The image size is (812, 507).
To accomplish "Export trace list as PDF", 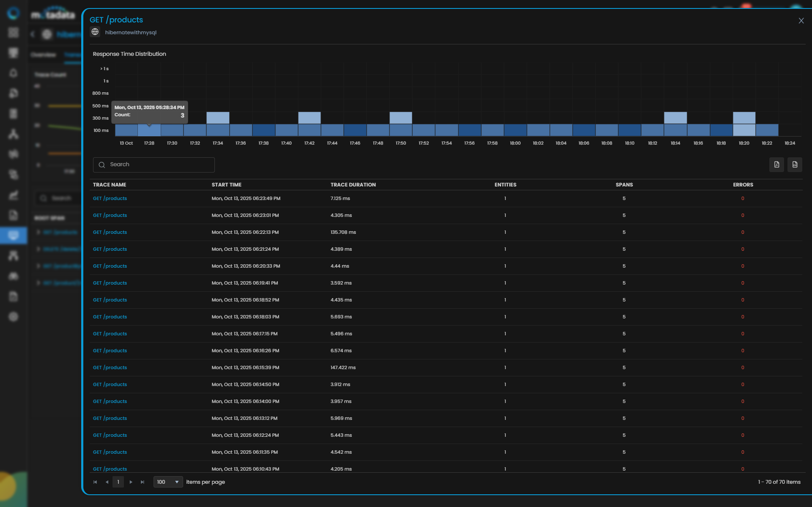I will pyautogui.click(x=776, y=164).
